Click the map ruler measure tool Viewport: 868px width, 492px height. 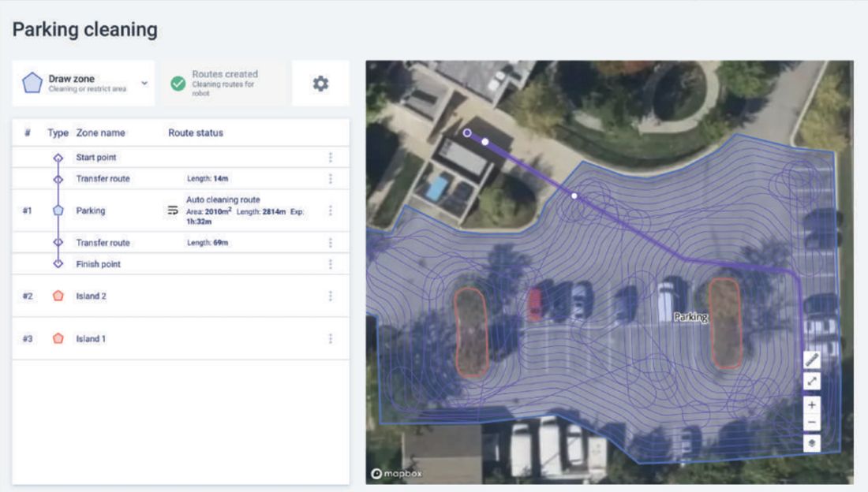coord(811,360)
